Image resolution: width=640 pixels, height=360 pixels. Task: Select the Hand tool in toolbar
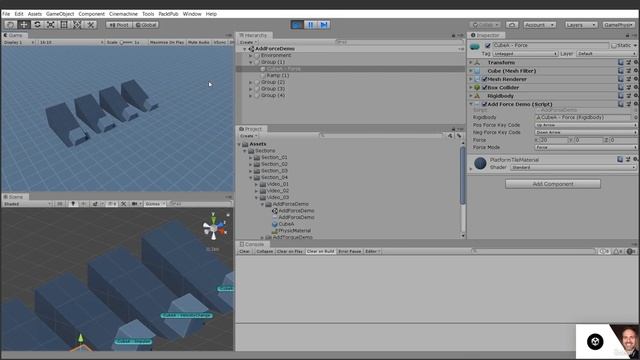click(x=10, y=25)
